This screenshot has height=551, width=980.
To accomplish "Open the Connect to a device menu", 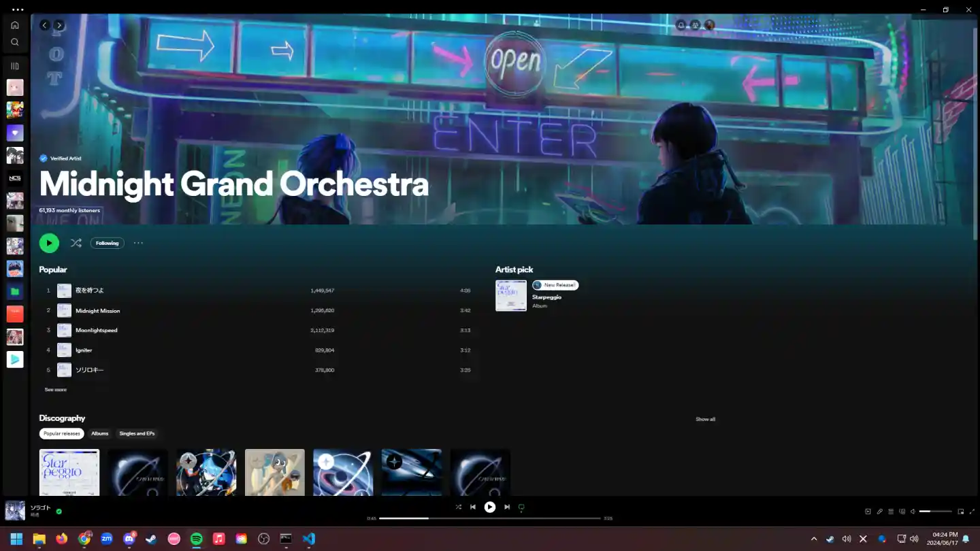I will [x=903, y=511].
